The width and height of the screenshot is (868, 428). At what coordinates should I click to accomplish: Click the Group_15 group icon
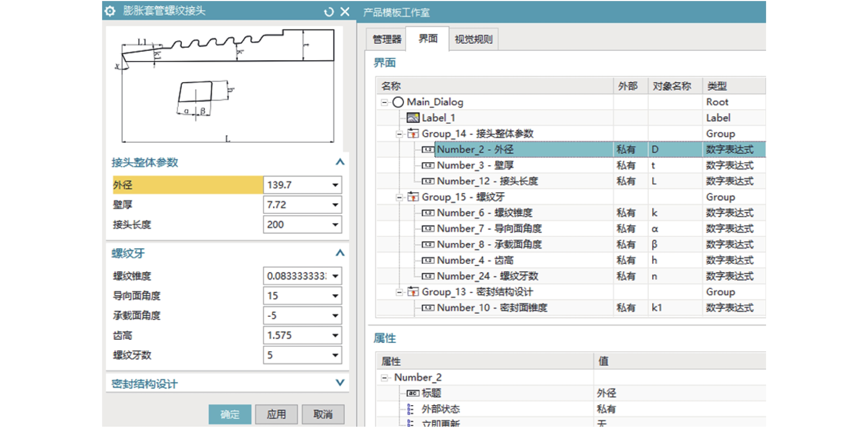click(x=413, y=197)
